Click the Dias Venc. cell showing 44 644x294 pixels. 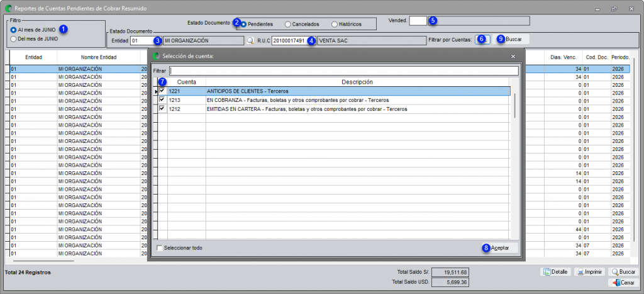563,229
